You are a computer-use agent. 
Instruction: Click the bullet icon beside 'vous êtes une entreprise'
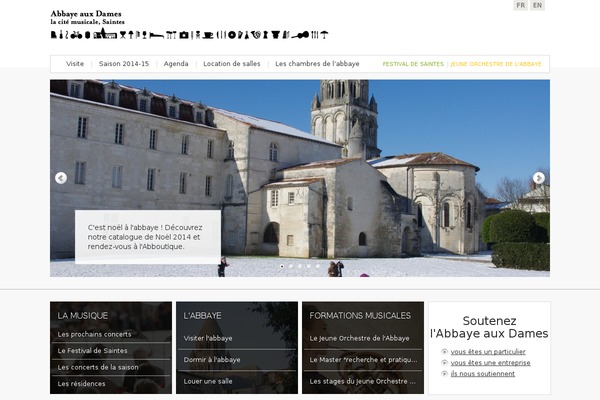pos(444,362)
